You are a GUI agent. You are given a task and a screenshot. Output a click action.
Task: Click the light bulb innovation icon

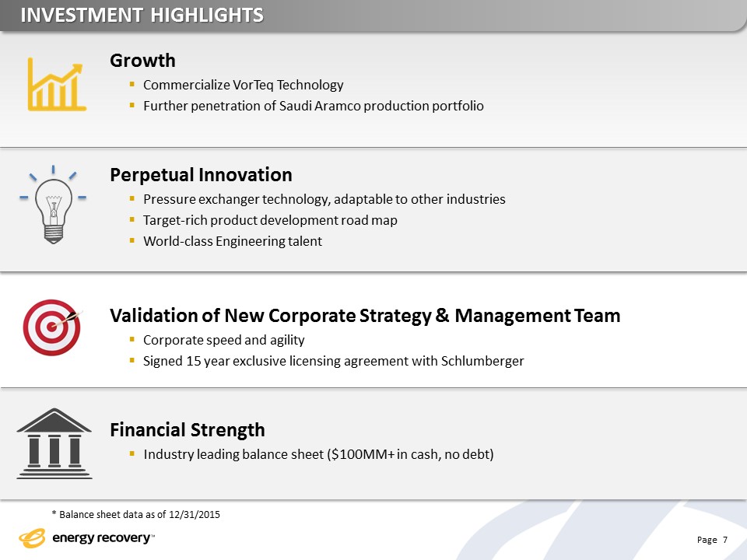point(53,204)
